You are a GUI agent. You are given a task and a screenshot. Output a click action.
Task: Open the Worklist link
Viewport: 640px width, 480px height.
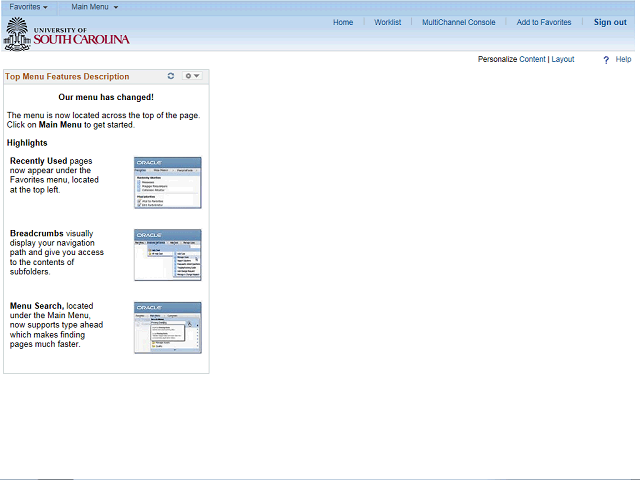387,22
